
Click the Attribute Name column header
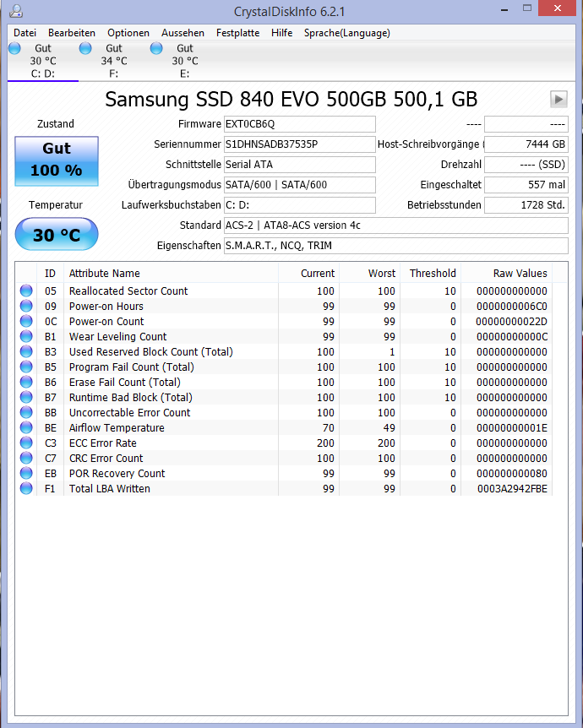point(171,273)
